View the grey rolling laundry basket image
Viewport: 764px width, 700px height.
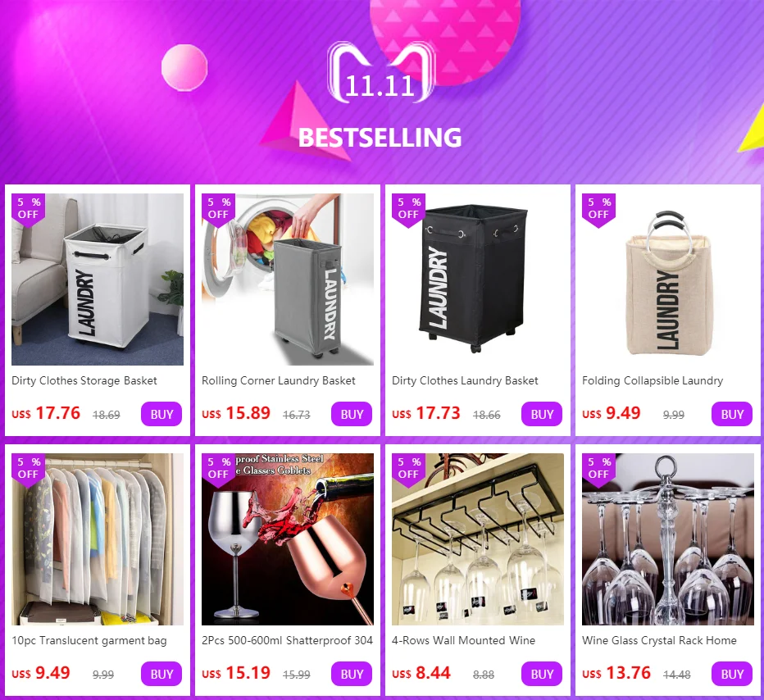pyautogui.click(x=288, y=280)
